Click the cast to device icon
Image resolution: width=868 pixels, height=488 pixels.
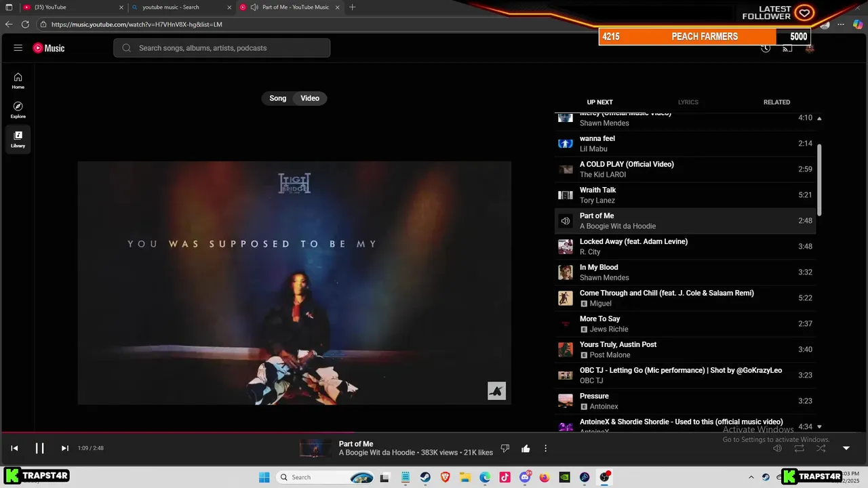click(787, 48)
